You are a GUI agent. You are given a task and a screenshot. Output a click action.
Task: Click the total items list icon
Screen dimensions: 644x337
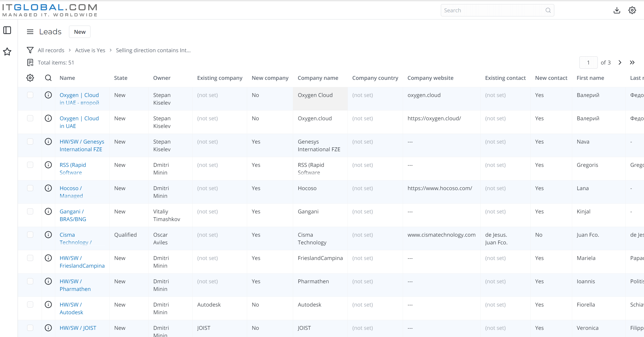[30, 62]
